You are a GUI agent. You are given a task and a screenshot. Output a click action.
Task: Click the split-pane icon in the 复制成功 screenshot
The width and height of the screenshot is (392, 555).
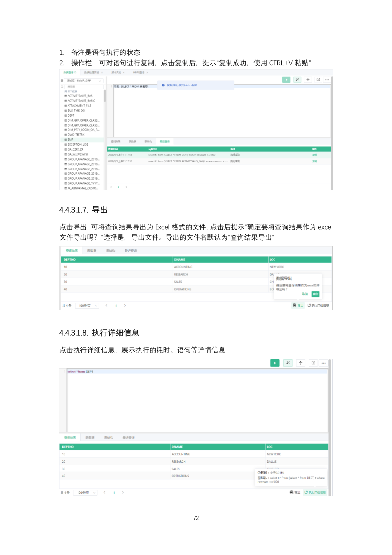point(308,80)
